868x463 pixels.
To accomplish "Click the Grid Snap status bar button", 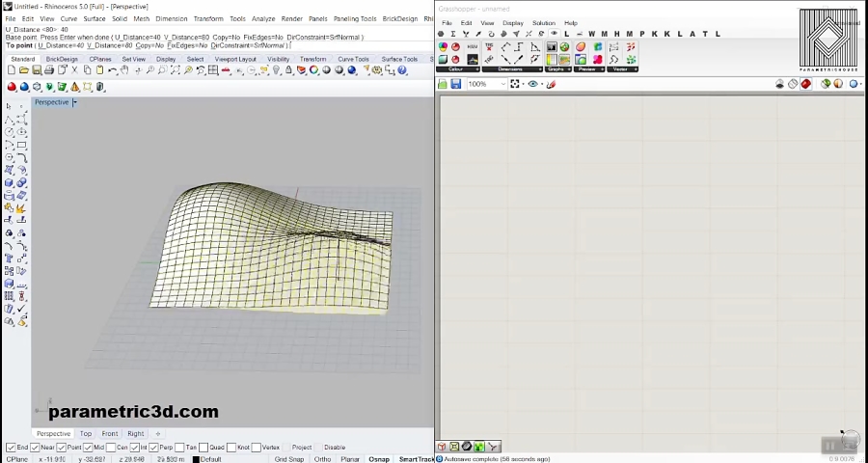I will 288,459.
